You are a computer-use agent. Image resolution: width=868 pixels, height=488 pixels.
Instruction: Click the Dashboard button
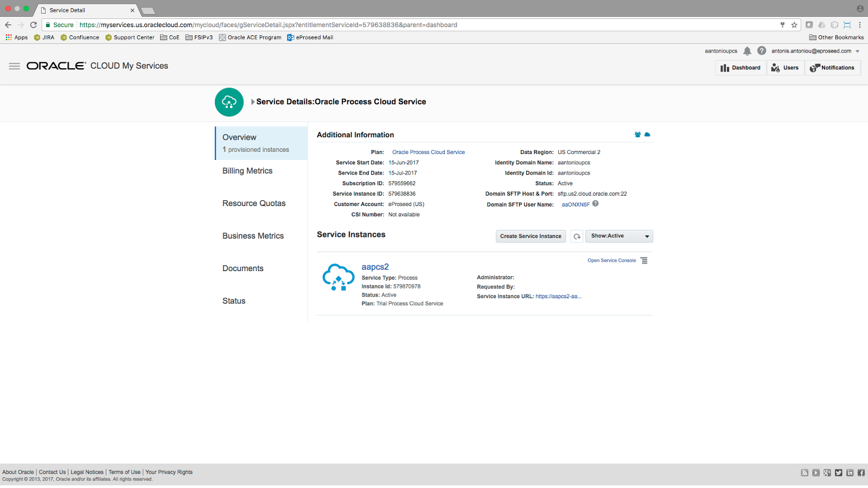click(741, 68)
